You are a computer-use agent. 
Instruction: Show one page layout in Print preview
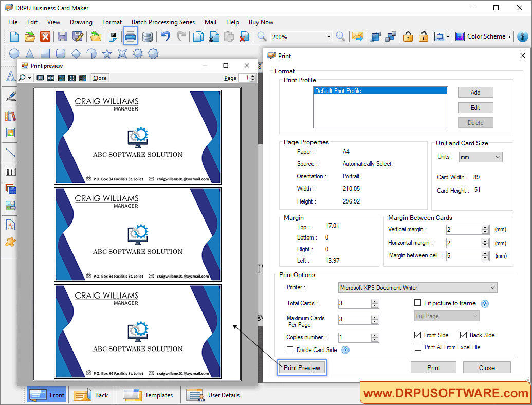point(40,78)
